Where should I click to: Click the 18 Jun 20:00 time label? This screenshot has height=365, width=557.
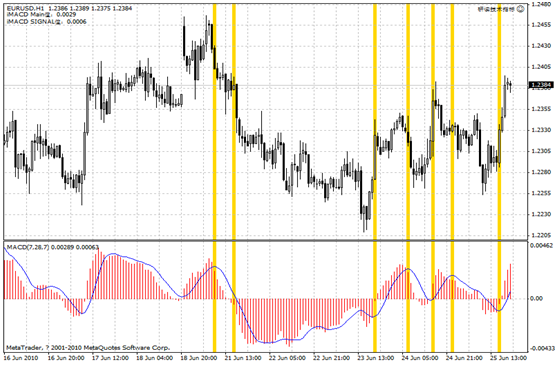(x=199, y=358)
